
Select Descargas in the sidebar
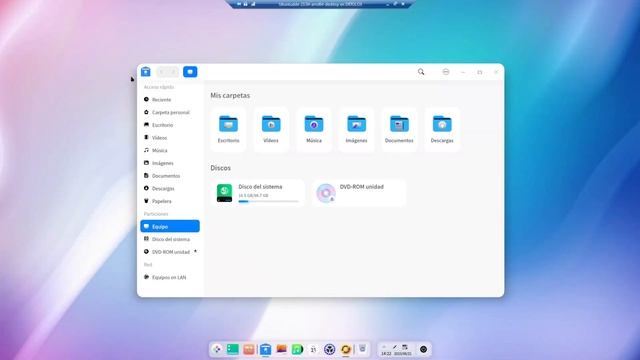click(170, 188)
